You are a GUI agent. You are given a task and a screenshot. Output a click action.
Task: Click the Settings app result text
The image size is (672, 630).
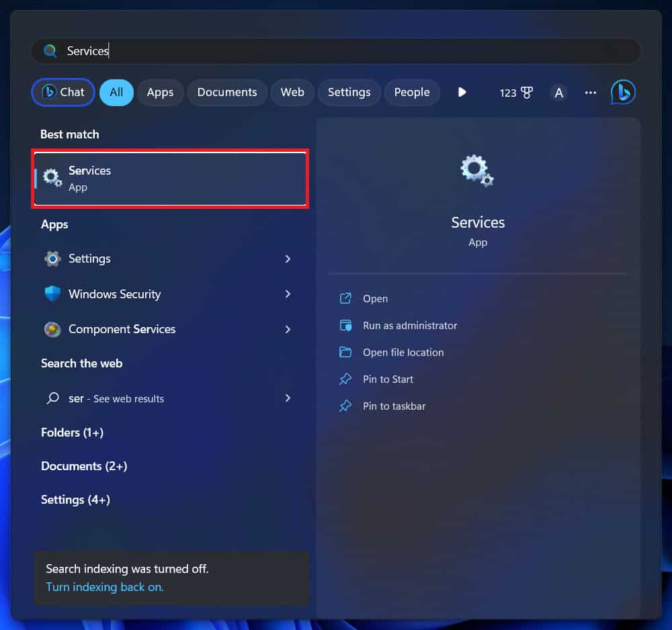click(x=89, y=259)
